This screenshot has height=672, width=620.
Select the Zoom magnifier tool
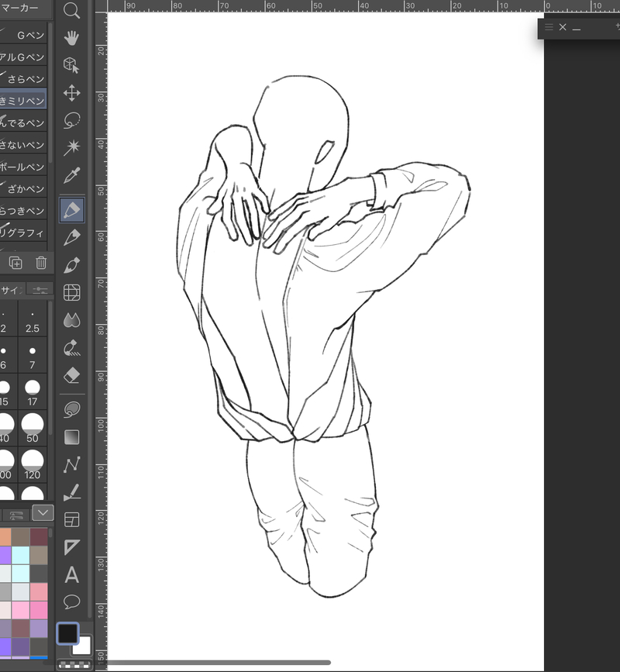point(71,10)
